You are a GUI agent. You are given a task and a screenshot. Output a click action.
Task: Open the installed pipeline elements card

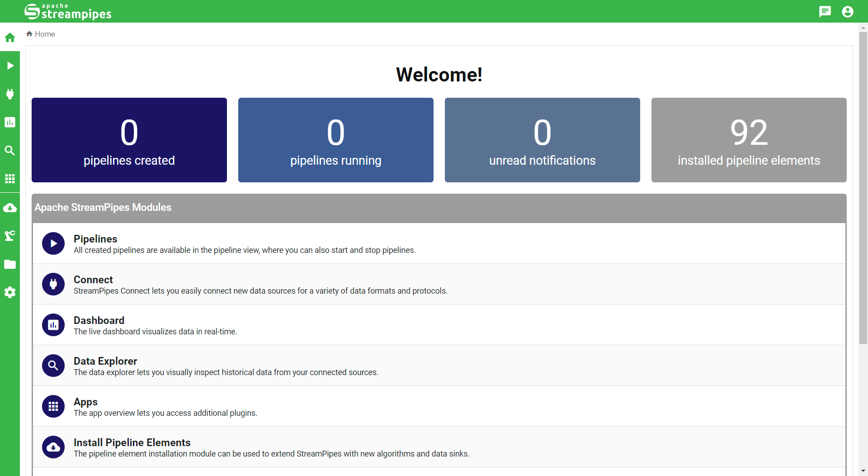pos(749,140)
